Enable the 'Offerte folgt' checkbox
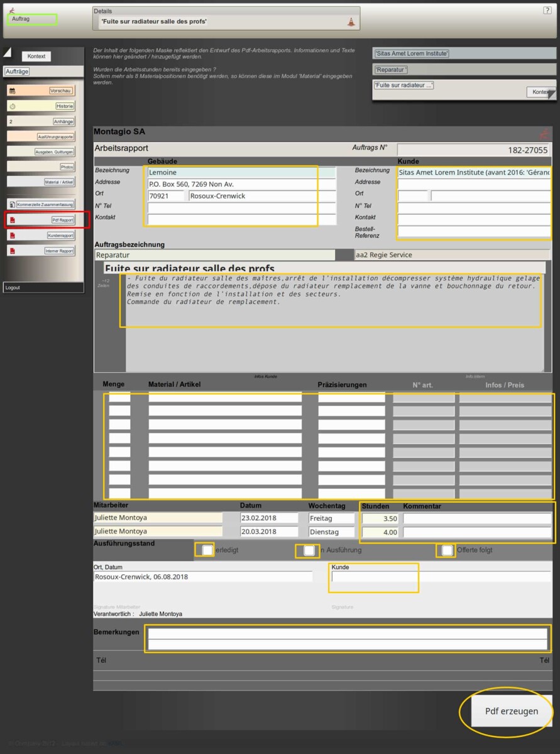This screenshot has width=560, height=754. [447, 550]
